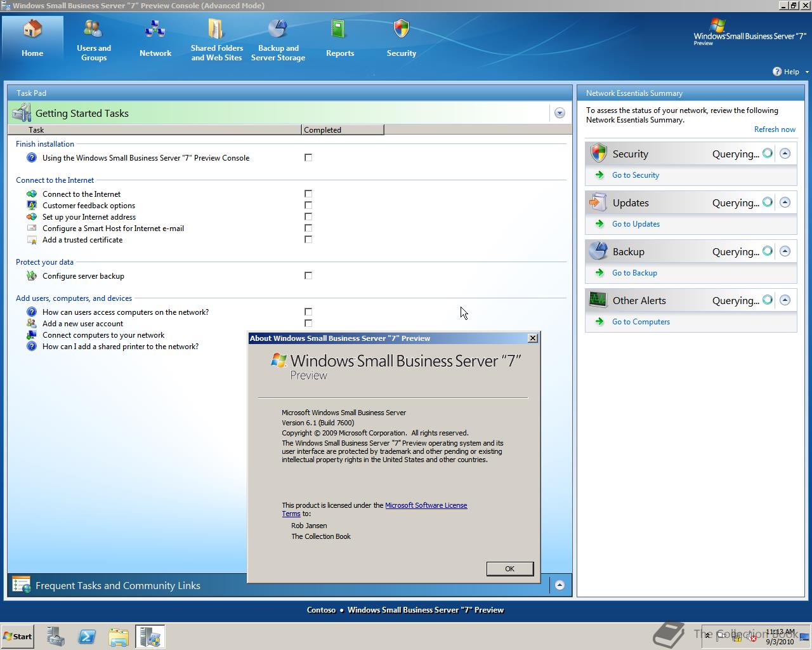The height and width of the screenshot is (650, 812).
Task: Click the Add a new user account icon
Action: point(32,324)
